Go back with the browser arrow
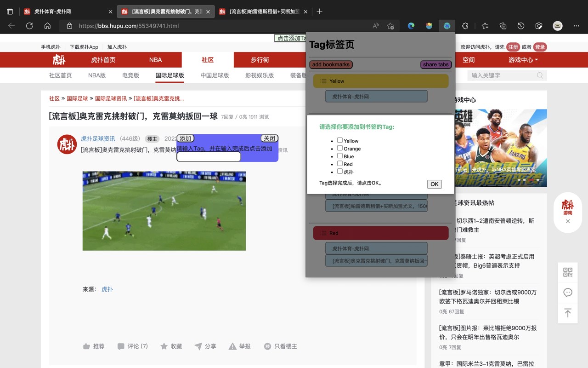588x368 pixels. (x=11, y=26)
